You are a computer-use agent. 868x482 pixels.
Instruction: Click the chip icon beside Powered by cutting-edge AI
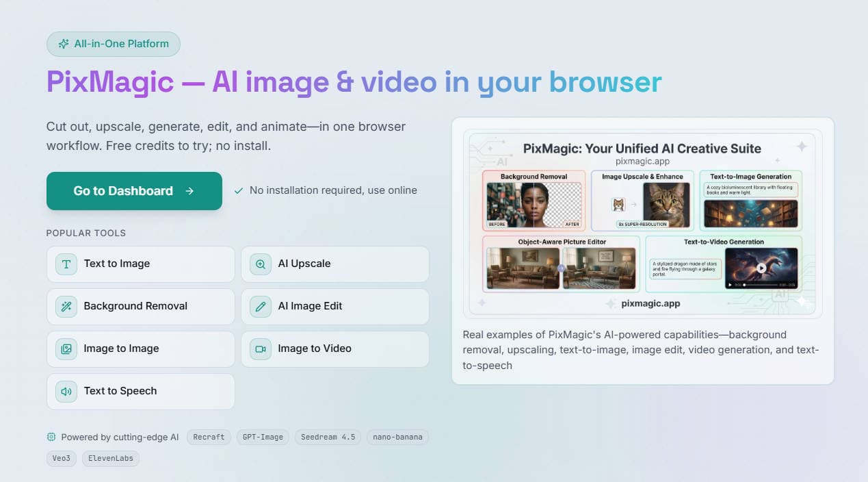[51, 437]
